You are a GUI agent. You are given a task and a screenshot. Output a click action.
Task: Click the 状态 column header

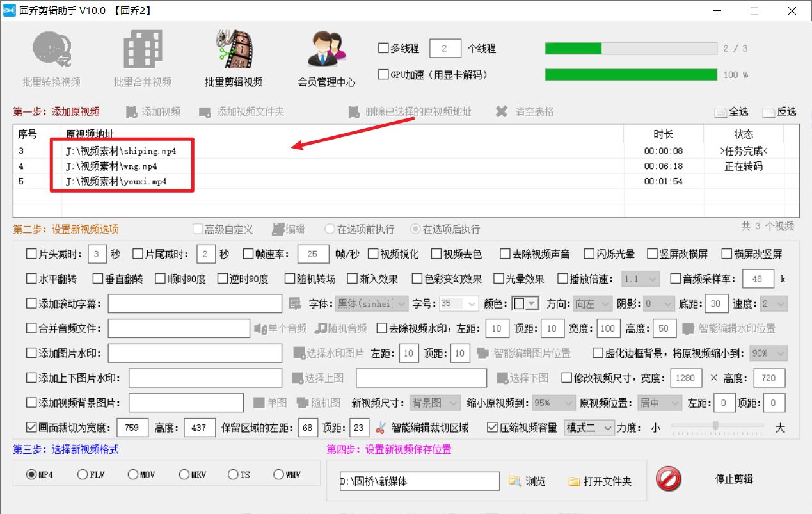click(x=744, y=134)
